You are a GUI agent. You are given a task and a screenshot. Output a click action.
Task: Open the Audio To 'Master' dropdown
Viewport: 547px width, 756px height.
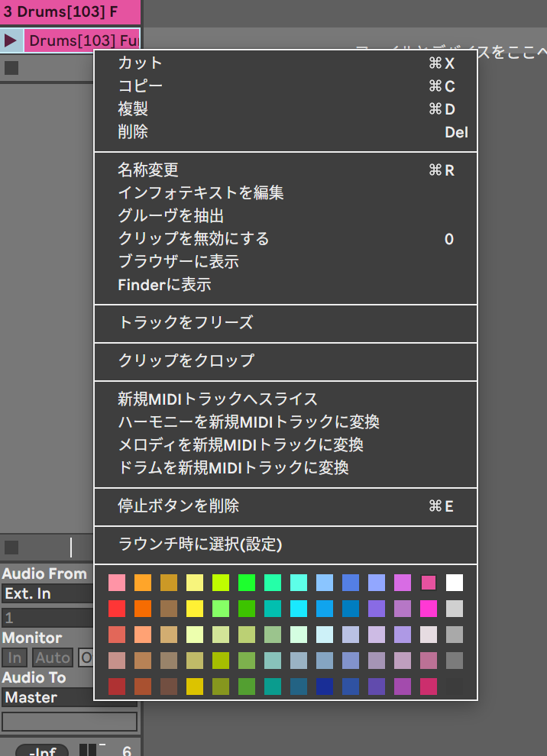pyautogui.click(x=47, y=697)
